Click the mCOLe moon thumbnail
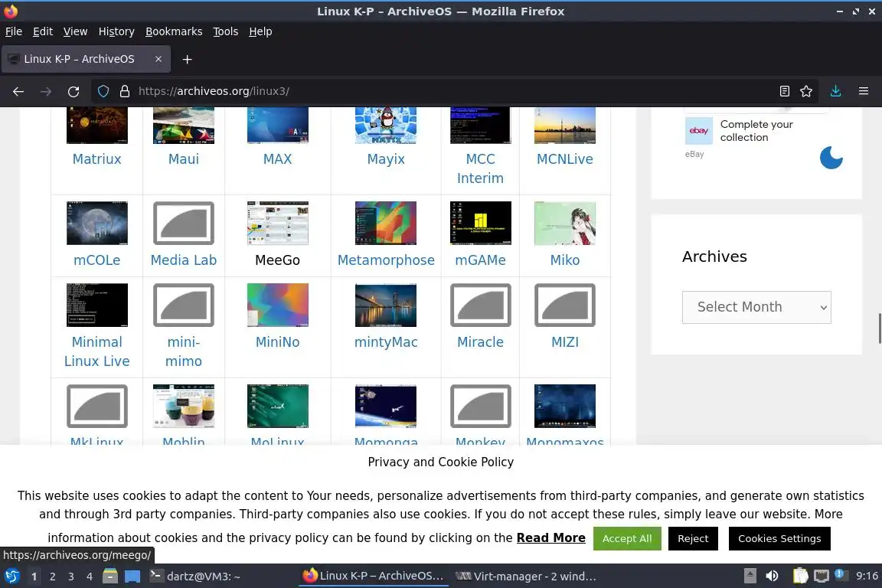Image resolution: width=882 pixels, height=588 pixels. click(96, 223)
